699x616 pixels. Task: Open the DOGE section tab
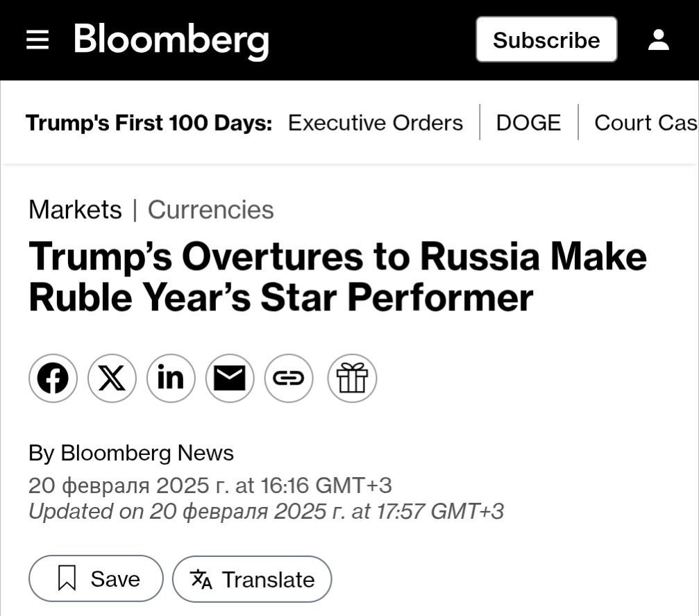tap(528, 123)
